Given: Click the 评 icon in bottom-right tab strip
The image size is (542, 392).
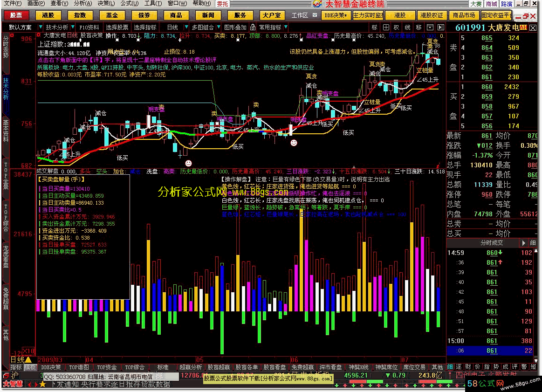Looking at the screenshot, I should pyautogui.click(x=515, y=367).
